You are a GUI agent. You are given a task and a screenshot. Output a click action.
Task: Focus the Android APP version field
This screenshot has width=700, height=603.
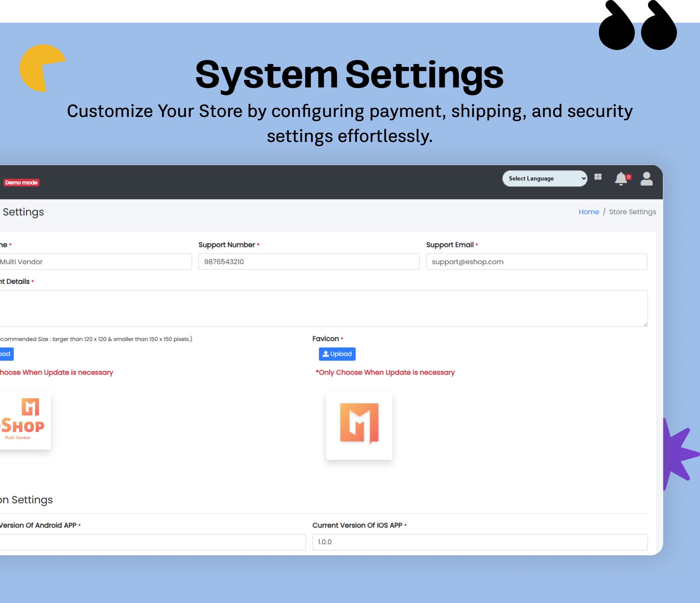[x=152, y=542]
